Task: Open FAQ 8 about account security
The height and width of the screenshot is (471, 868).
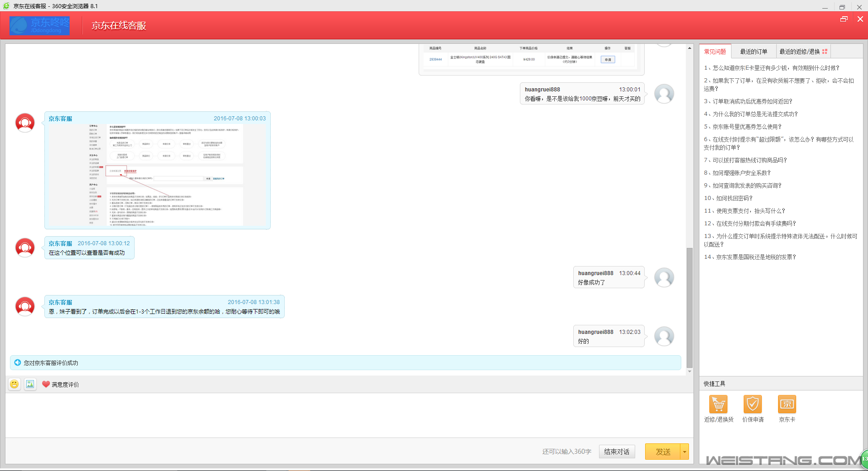Action: coord(737,173)
